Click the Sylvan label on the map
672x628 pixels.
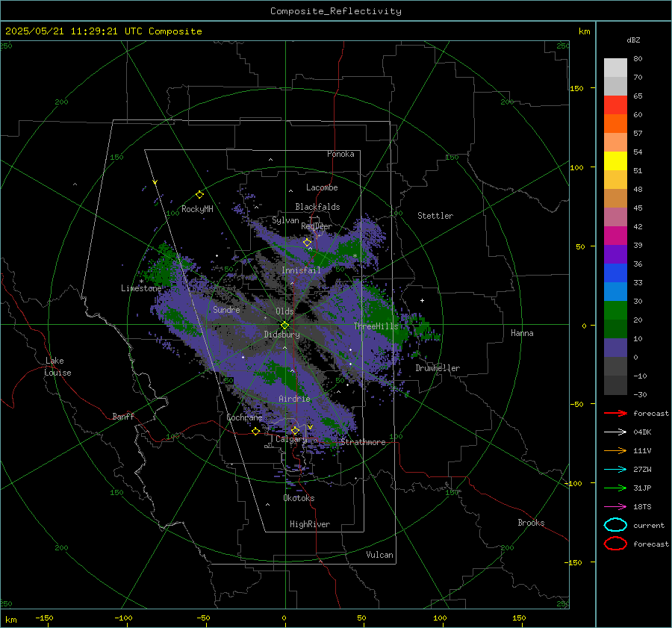285,220
